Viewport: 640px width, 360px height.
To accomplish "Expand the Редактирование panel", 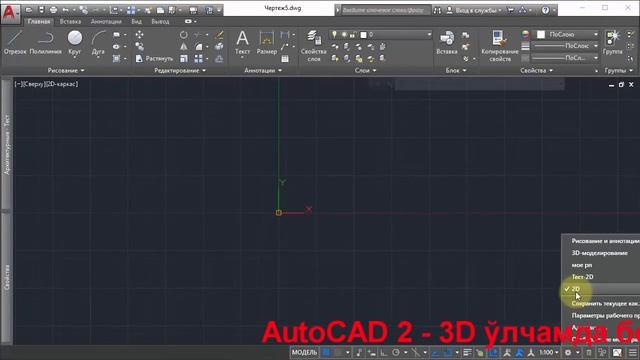I will [180, 71].
